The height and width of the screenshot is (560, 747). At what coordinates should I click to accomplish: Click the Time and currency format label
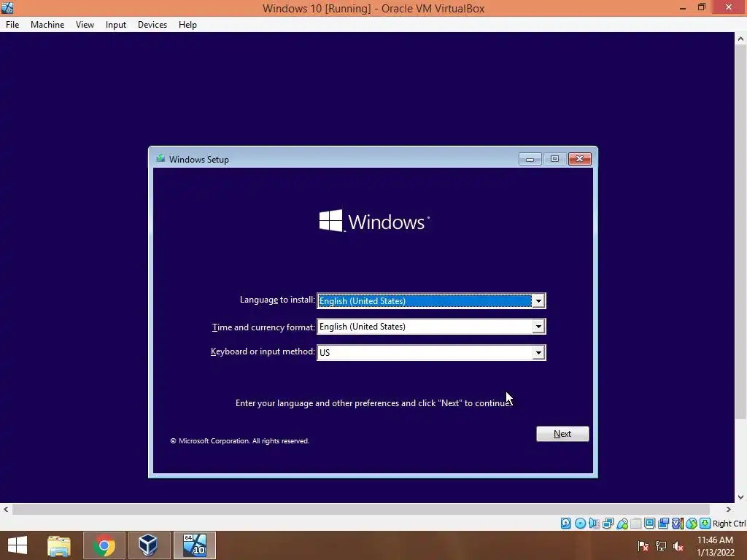[263, 327]
